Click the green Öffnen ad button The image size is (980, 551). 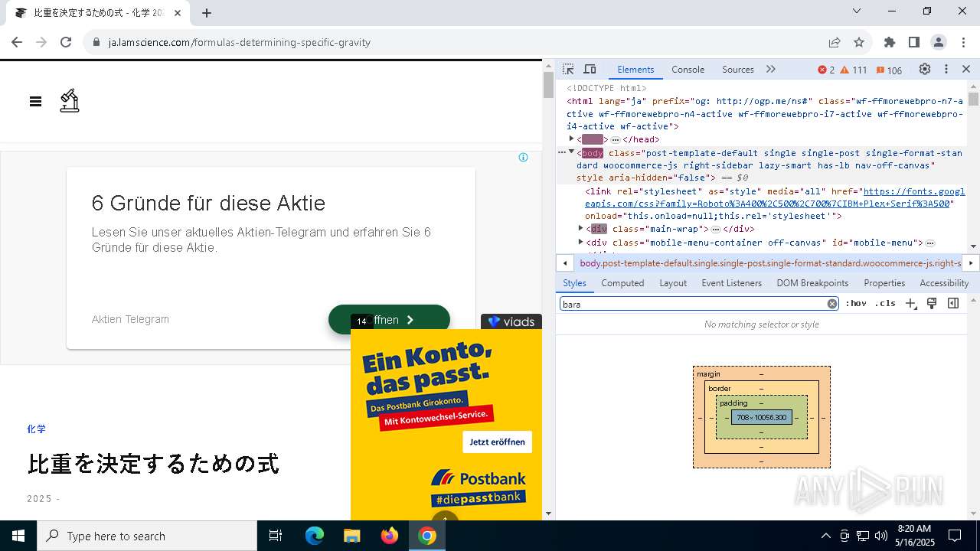[x=389, y=320]
